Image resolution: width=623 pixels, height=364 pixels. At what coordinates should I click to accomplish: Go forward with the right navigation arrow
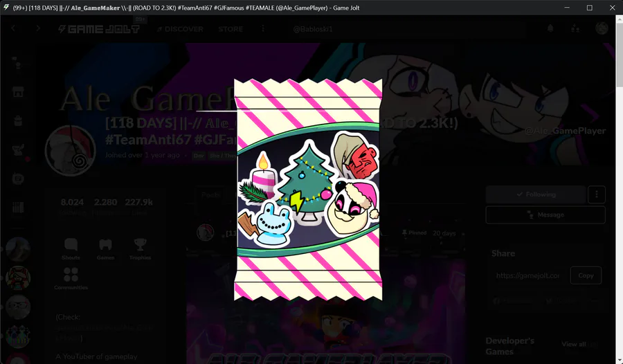(x=38, y=28)
